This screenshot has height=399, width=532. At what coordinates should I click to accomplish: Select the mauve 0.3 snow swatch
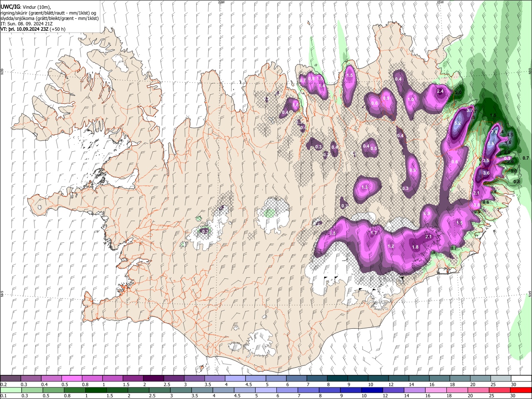pyautogui.click(x=31, y=378)
